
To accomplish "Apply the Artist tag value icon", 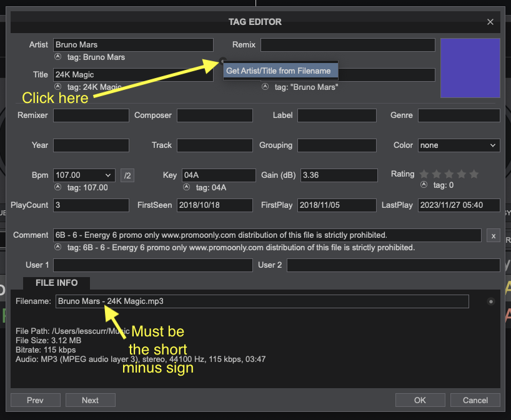I will pyautogui.click(x=57, y=57).
